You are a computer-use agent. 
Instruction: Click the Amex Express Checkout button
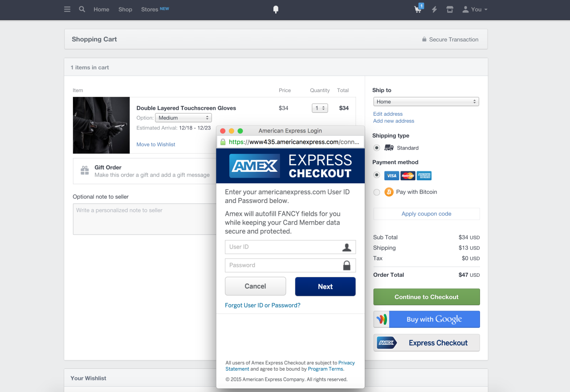tap(427, 343)
